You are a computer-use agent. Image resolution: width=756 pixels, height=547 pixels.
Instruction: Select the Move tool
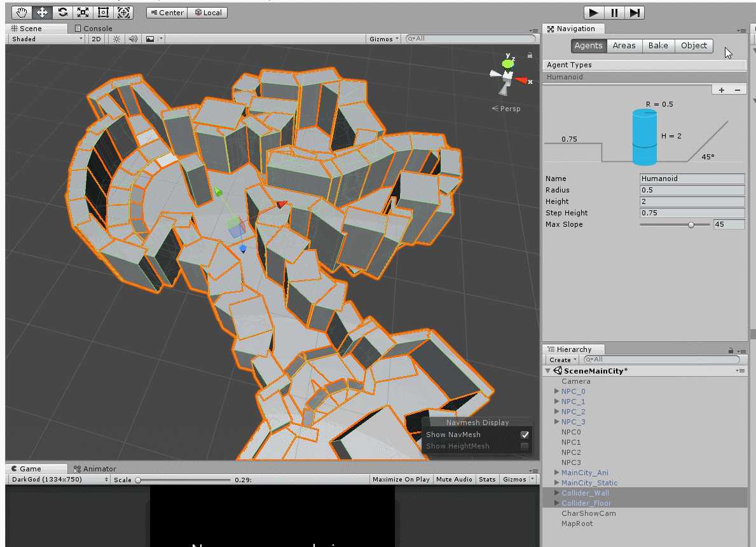click(x=42, y=13)
